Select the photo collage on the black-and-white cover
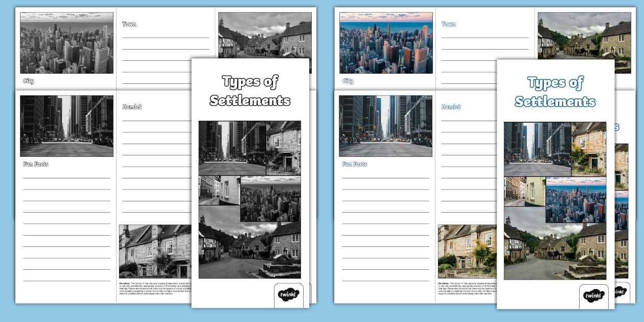Screen dimensions: 644x322 [x=249, y=199]
